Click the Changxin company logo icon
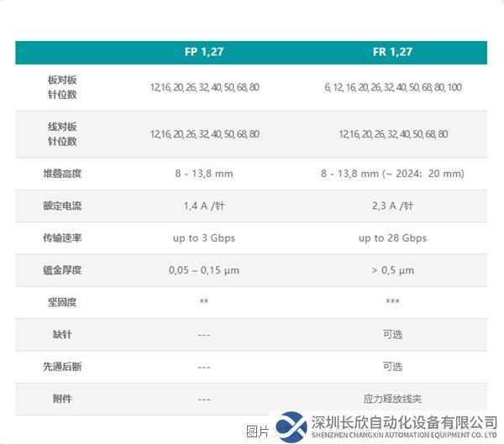 pyautogui.click(x=291, y=426)
